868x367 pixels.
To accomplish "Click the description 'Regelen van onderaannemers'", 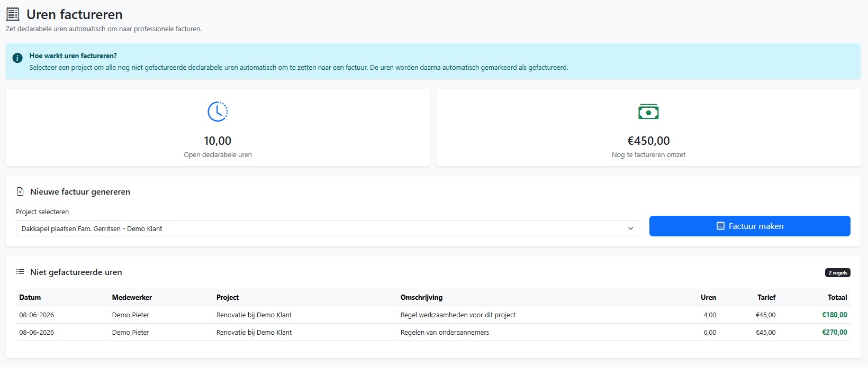I will (445, 332).
